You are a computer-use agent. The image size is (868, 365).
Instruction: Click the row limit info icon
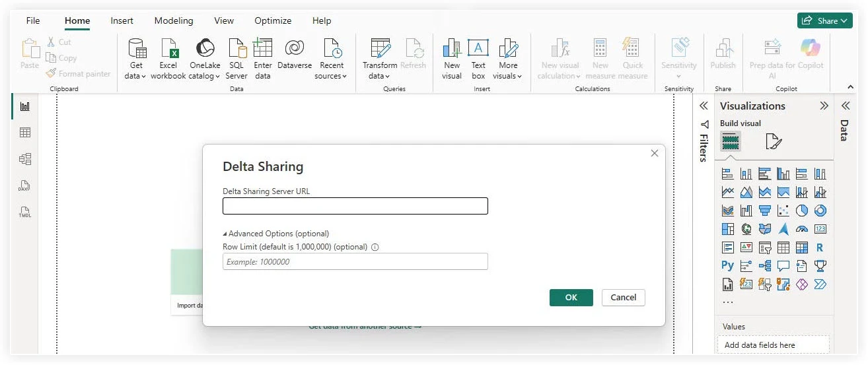coord(375,248)
